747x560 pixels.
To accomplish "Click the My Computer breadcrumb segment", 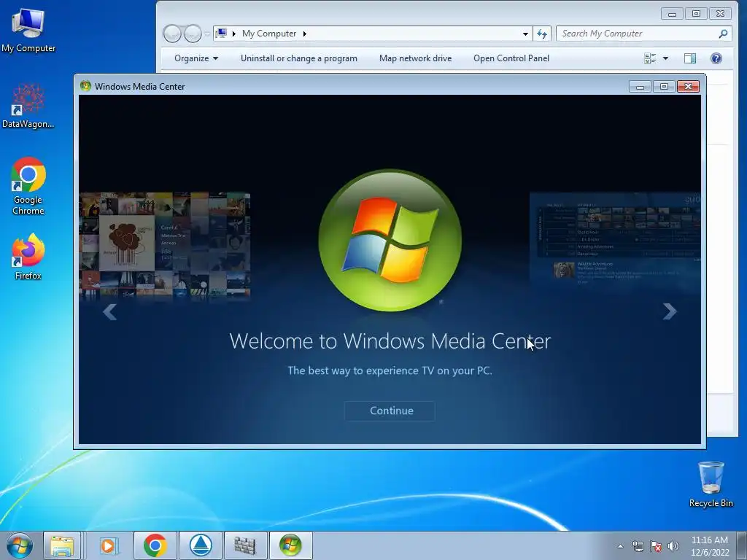I will [x=269, y=34].
